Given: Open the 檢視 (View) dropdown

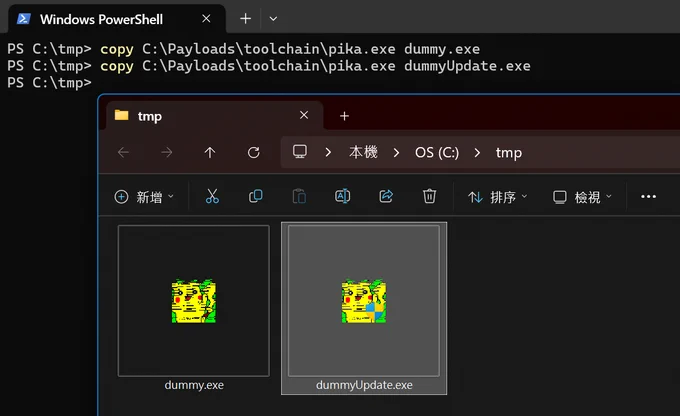Looking at the screenshot, I should [582, 197].
